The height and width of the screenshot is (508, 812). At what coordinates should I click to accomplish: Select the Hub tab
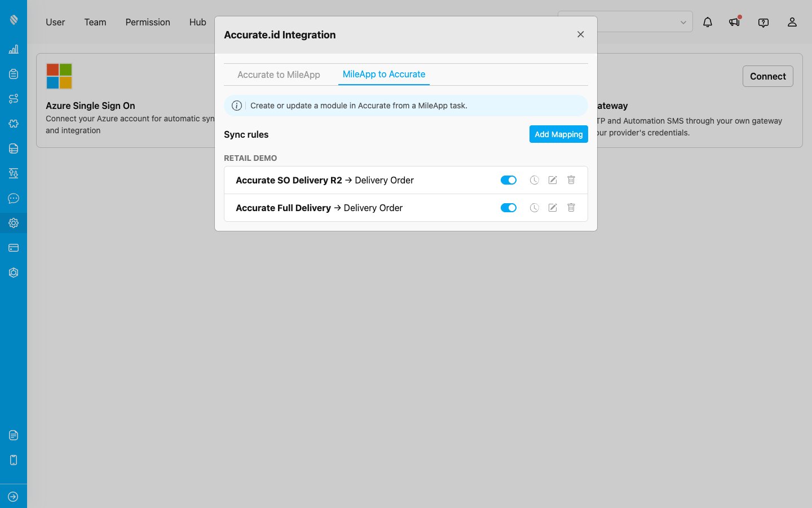point(198,22)
